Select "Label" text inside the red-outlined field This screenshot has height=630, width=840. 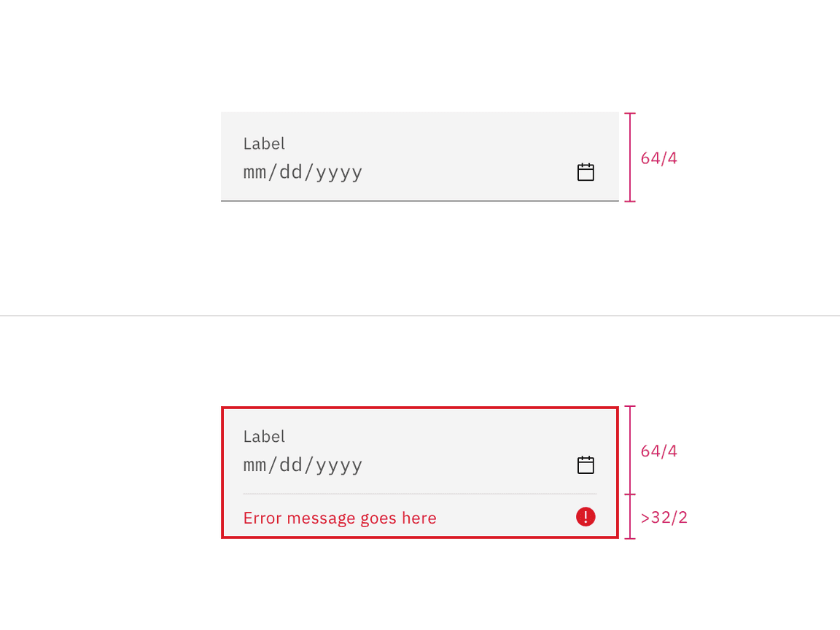[x=264, y=437]
